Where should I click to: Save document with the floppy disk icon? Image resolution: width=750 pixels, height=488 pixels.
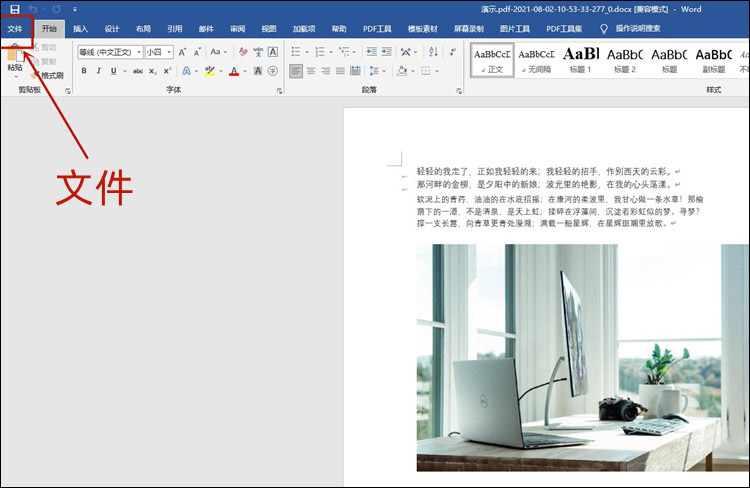tap(15, 9)
